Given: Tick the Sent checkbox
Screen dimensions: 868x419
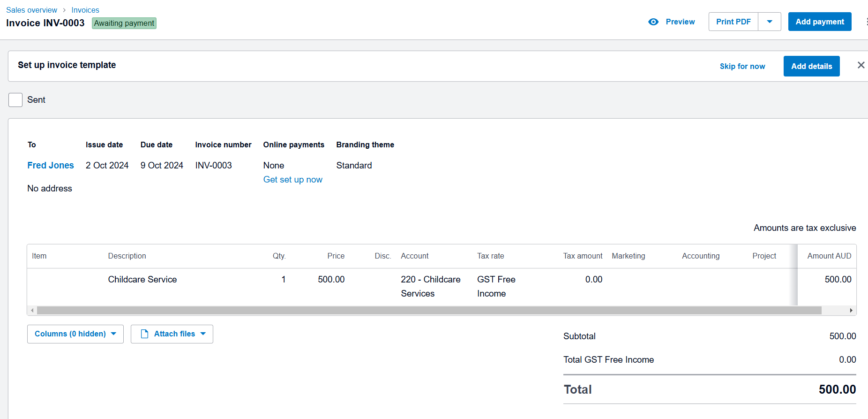Looking at the screenshot, I should [15, 100].
